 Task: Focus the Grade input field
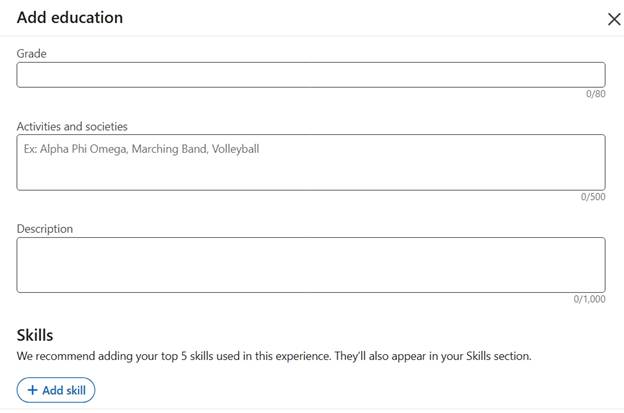tap(311, 75)
